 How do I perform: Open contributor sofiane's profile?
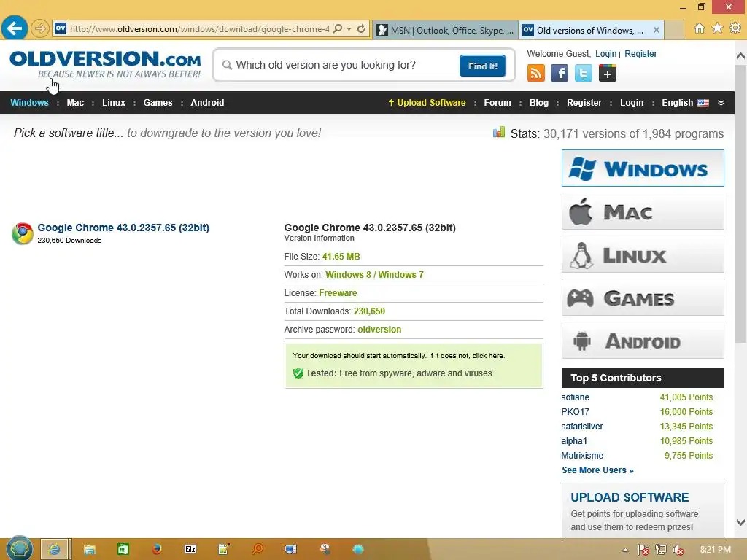tap(575, 397)
